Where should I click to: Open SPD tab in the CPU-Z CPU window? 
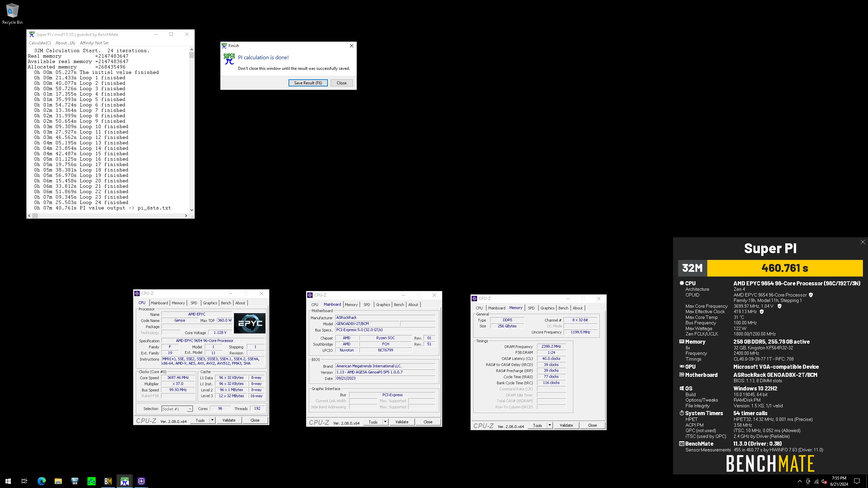pos(194,303)
